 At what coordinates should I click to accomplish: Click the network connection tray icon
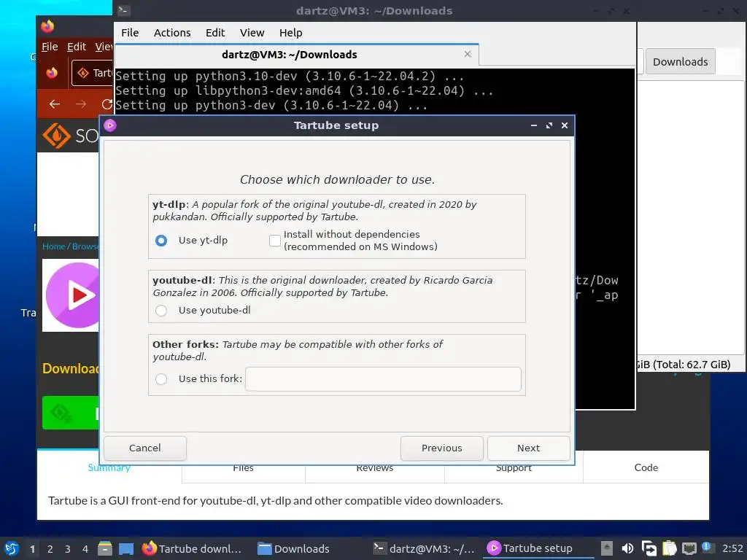tap(689, 548)
